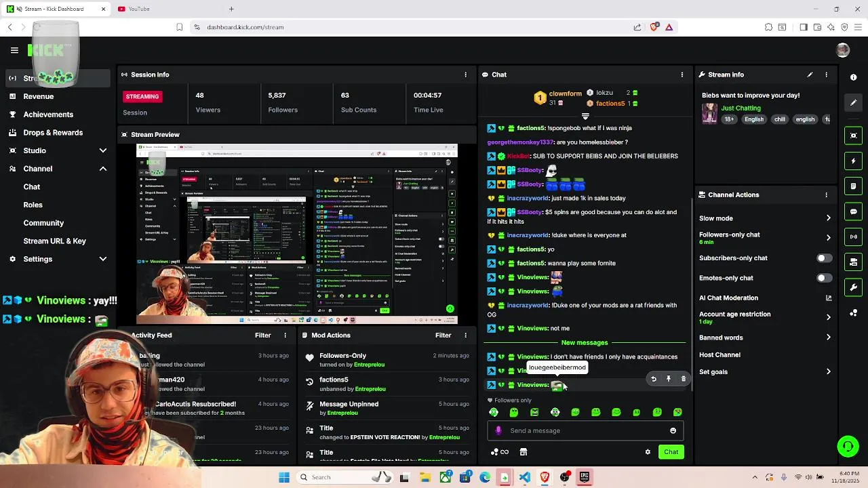Open Stream info panel three-dot menu

pos(826,75)
